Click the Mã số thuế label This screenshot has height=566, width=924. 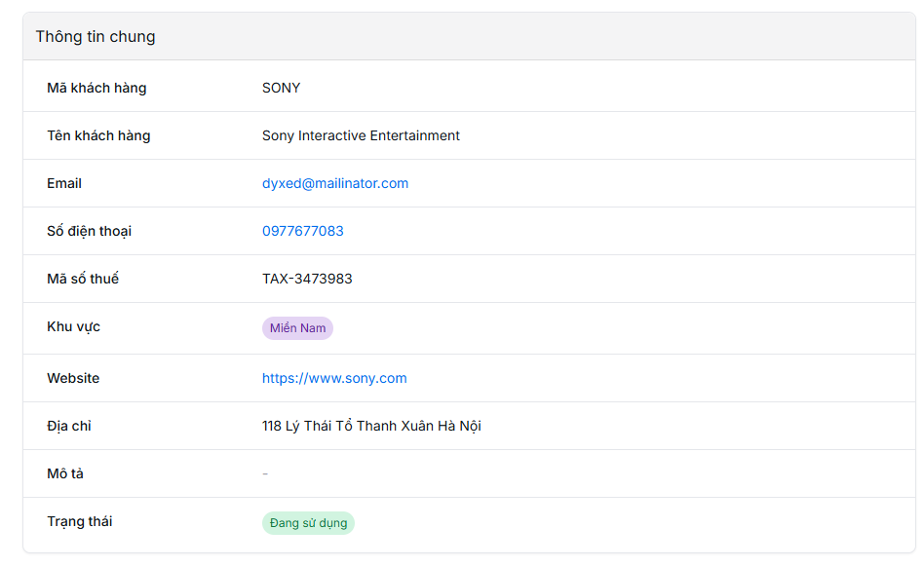83,279
